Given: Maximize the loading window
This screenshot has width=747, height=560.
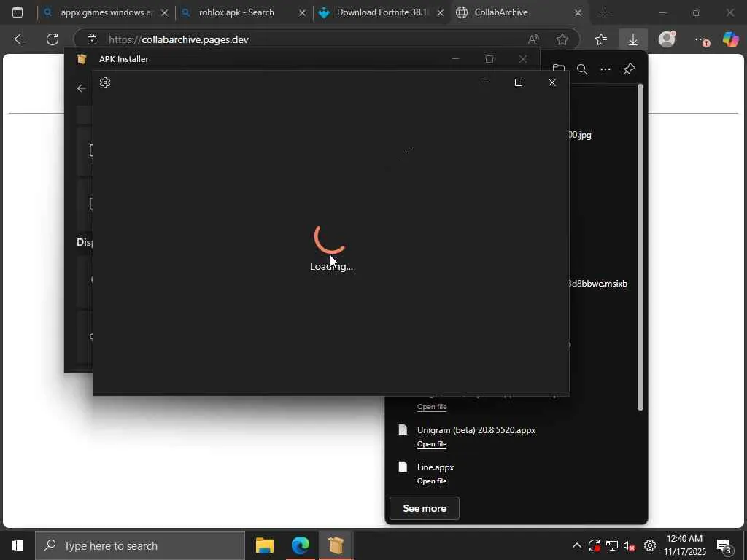Looking at the screenshot, I should [519, 82].
